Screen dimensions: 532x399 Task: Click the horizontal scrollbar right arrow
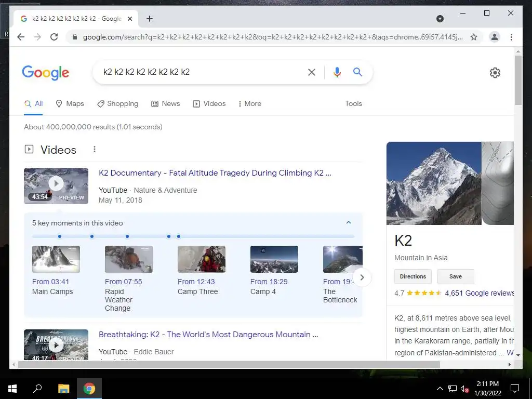click(x=509, y=364)
